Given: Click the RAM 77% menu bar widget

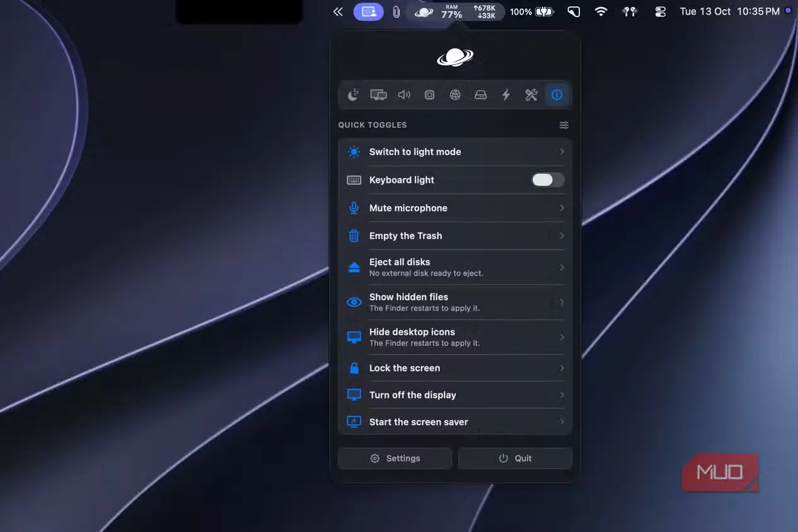Looking at the screenshot, I should point(451,11).
